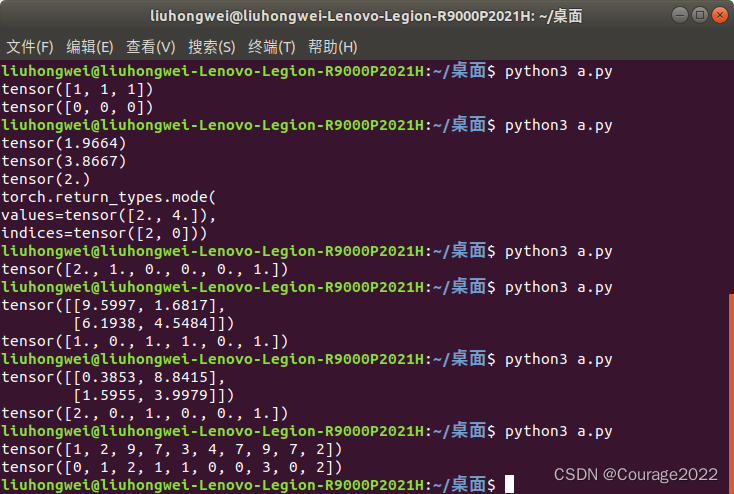Screen dimensions: 734x494
Task: Open the 终端(T) menu
Action: click(x=272, y=47)
